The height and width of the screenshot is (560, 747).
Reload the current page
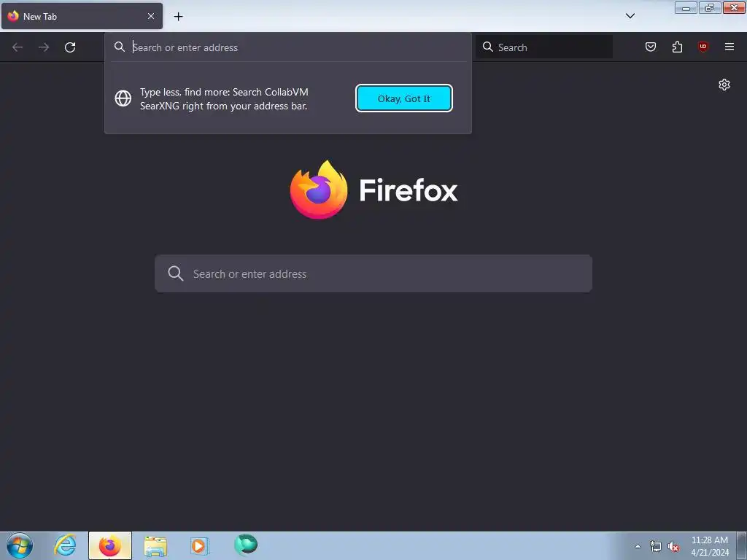(x=70, y=47)
